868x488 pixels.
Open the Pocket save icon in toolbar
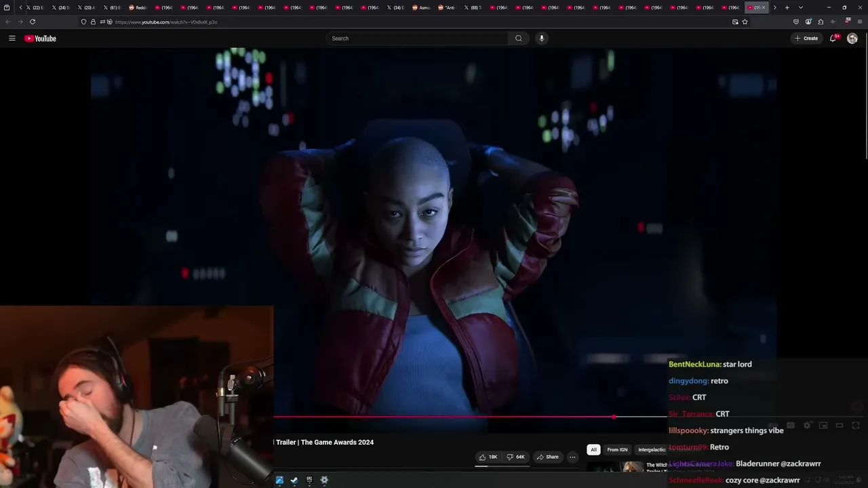click(x=796, y=22)
